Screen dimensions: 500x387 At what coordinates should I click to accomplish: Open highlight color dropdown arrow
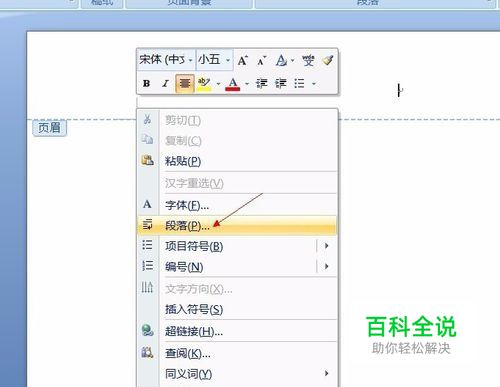click(218, 84)
